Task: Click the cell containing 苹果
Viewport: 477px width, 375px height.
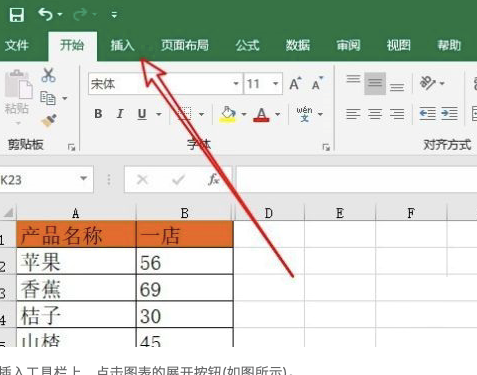Action: pyautogui.click(x=76, y=261)
